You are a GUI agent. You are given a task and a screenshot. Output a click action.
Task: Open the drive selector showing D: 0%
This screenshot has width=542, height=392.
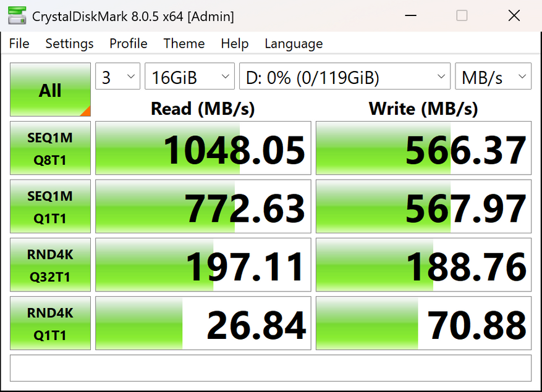coord(345,77)
